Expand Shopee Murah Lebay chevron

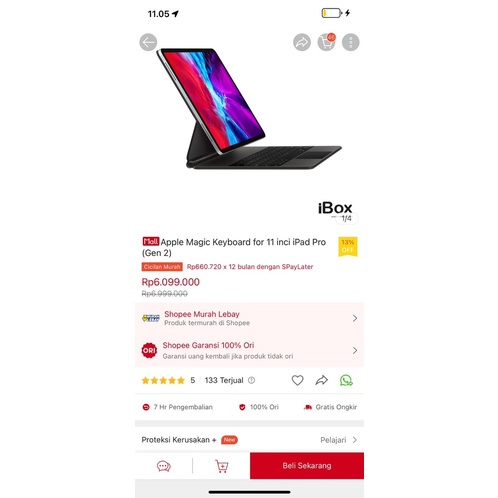click(x=355, y=318)
